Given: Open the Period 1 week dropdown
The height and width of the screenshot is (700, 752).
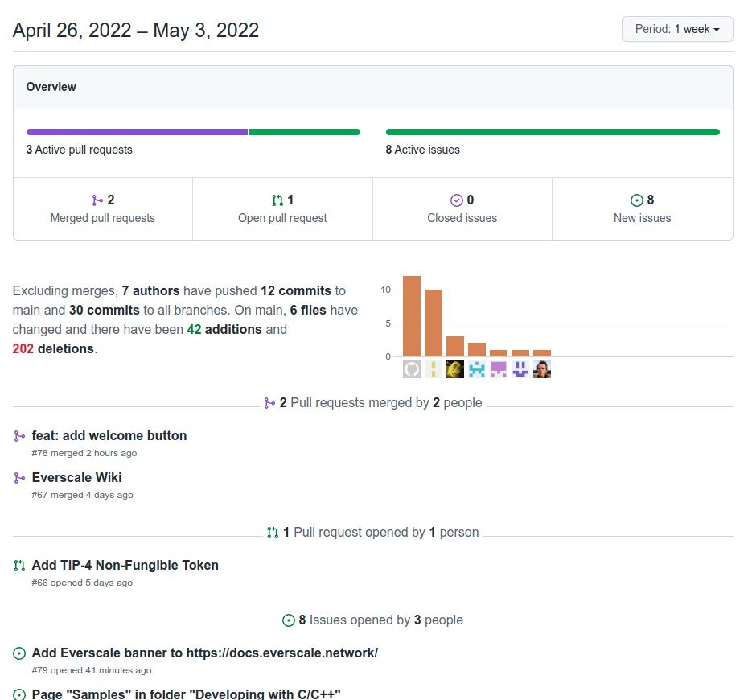Looking at the screenshot, I should point(676,29).
